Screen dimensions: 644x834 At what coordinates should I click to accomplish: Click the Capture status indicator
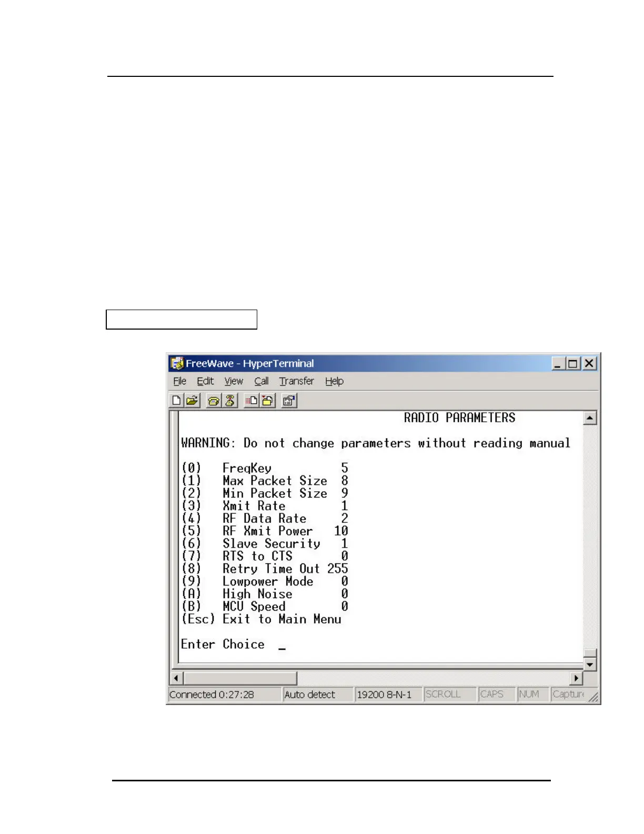pyautogui.click(x=568, y=694)
